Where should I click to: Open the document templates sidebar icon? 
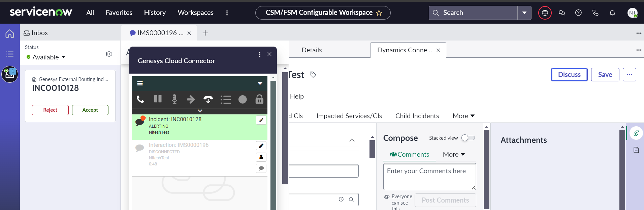pyautogui.click(x=636, y=150)
